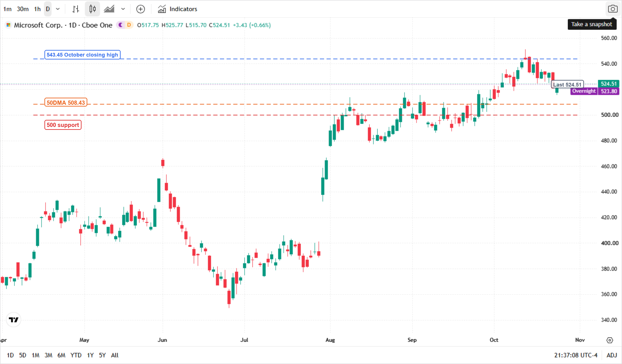Toggle ADJ adjusted data
The image size is (622, 364).
(612, 355)
